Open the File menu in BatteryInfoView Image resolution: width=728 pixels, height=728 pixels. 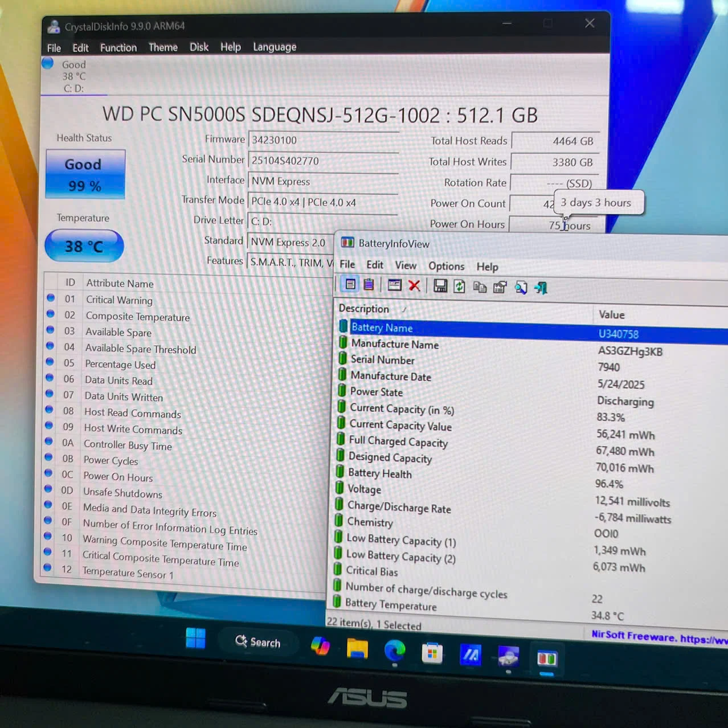tap(347, 264)
